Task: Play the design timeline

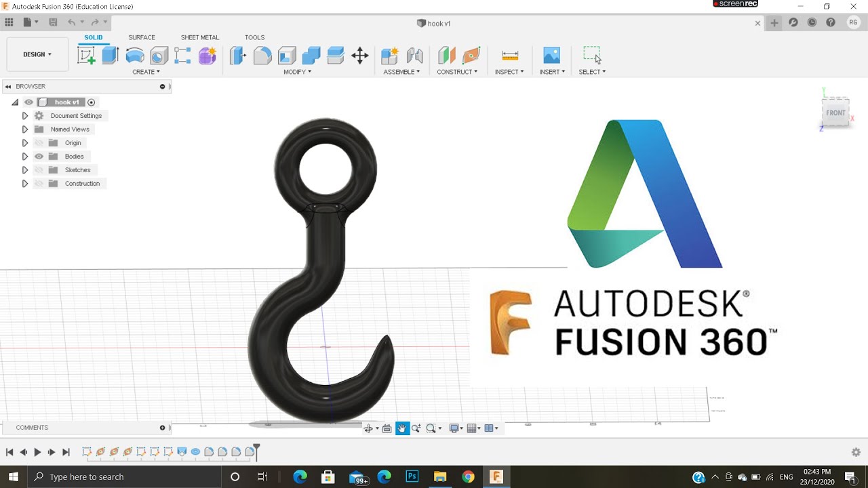Action: click(x=37, y=452)
